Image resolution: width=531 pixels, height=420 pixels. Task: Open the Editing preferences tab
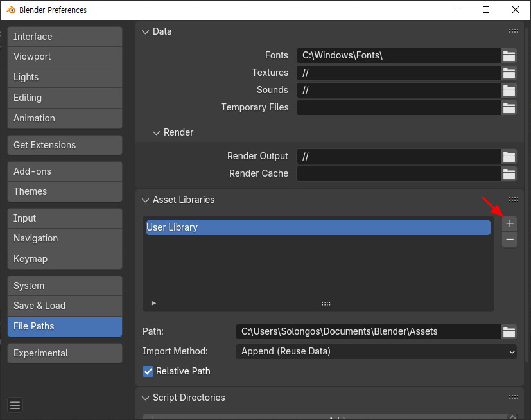65,98
